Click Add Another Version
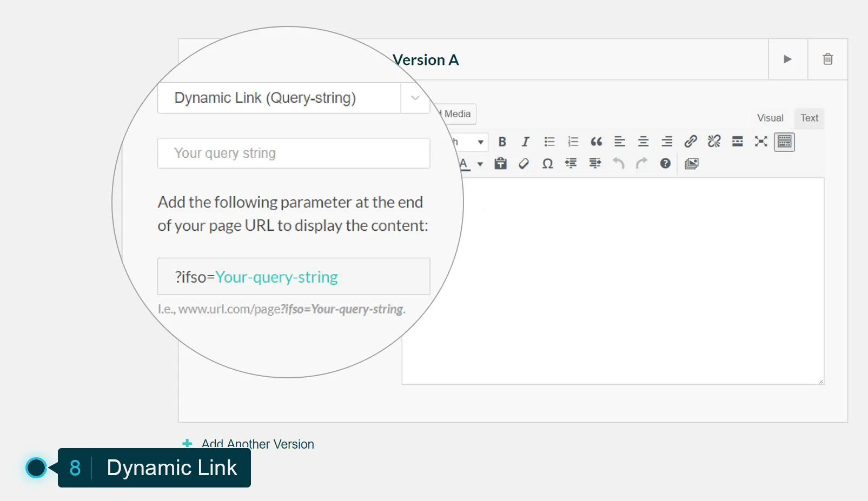The height and width of the screenshot is (501, 868). 257,443
